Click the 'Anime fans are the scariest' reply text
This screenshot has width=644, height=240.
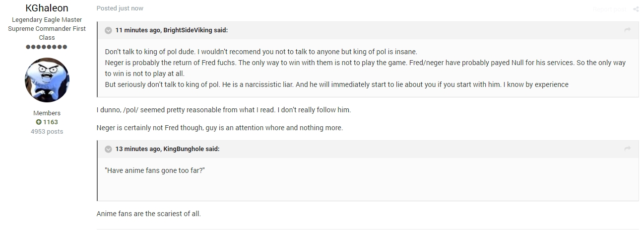pyautogui.click(x=149, y=214)
